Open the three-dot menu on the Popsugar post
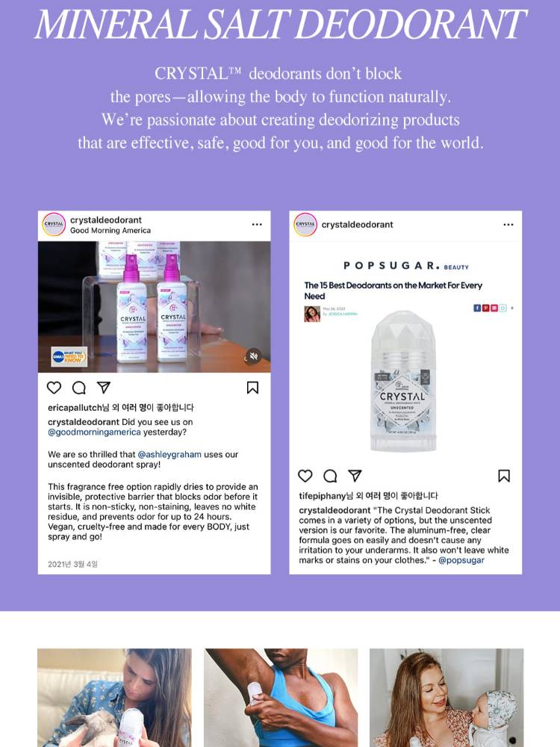The height and width of the screenshot is (747, 560). point(508,224)
